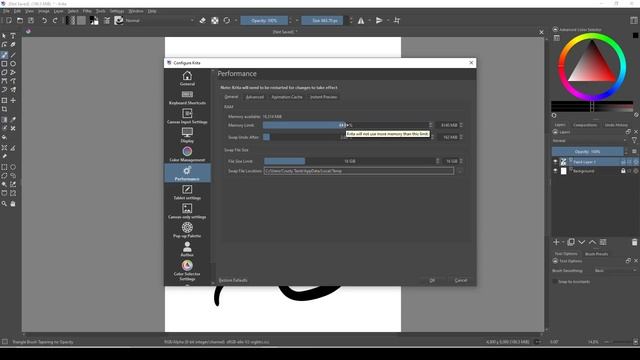Open the Filter menu
Viewport: 640px width, 360px height.
pyautogui.click(x=87, y=11)
